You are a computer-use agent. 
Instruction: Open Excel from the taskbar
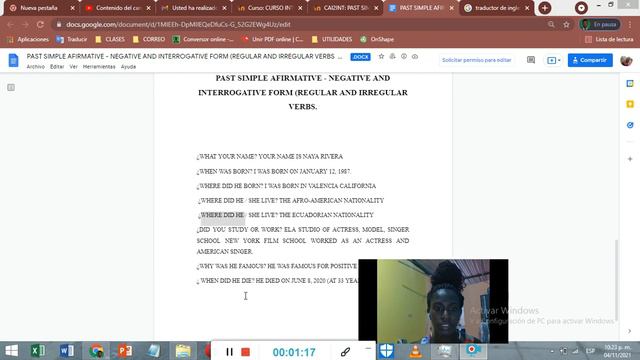(38, 351)
